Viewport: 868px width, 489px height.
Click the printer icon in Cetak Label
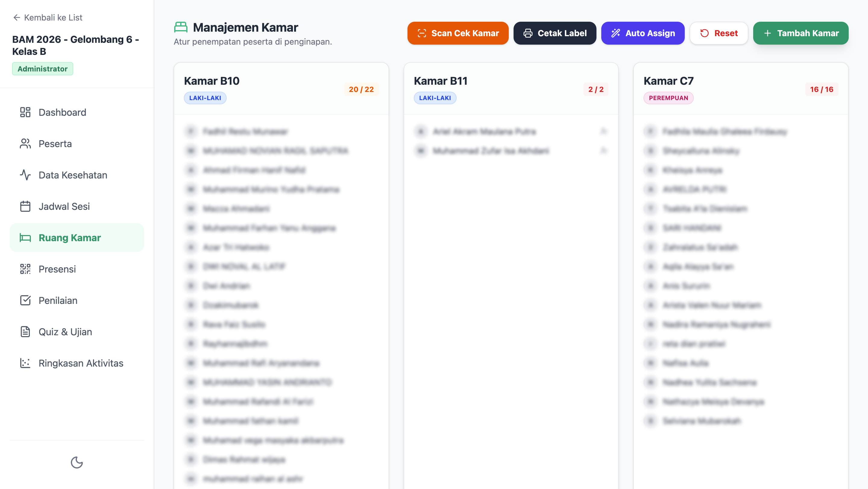click(x=528, y=33)
